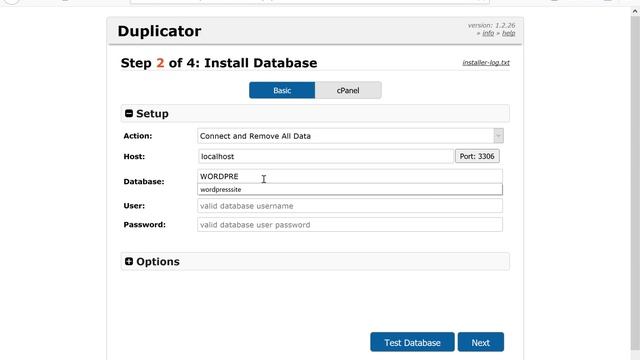Click the Host input field

(x=326, y=156)
